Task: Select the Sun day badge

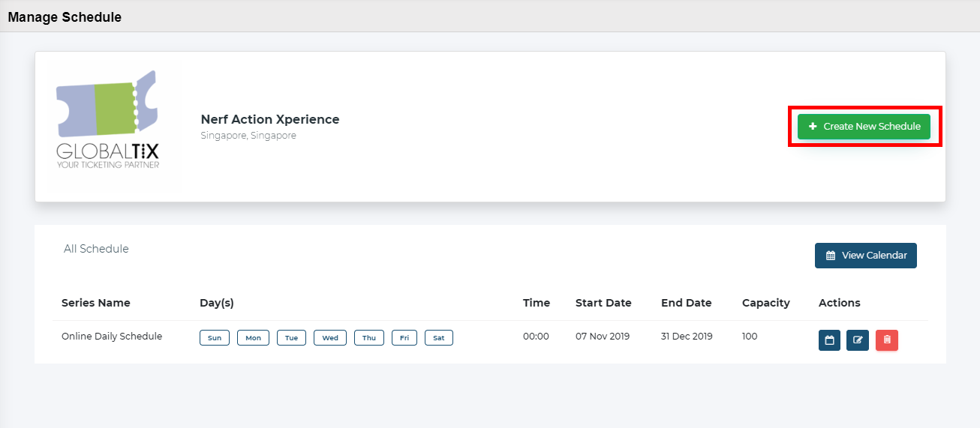Action: 215,338
